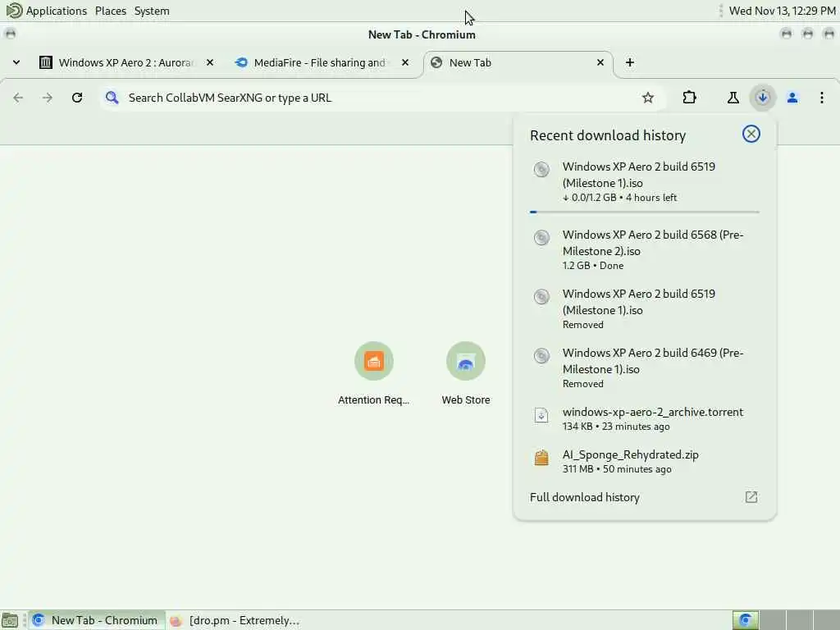Click removed build 6469 (Pre-Milestone 1).iso entry
This screenshot has height=630, width=840.
[x=645, y=367]
